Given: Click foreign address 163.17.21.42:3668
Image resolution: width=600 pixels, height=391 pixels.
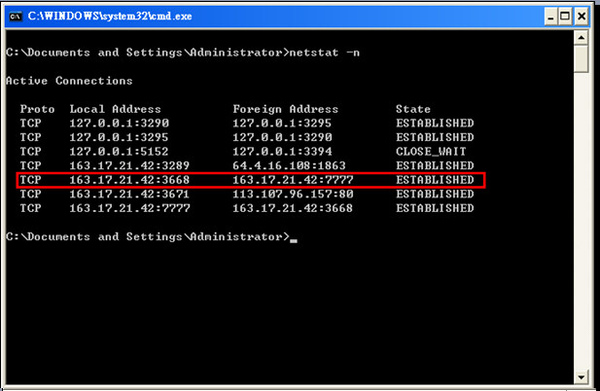Looking at the screenshot, I should 293,208.
